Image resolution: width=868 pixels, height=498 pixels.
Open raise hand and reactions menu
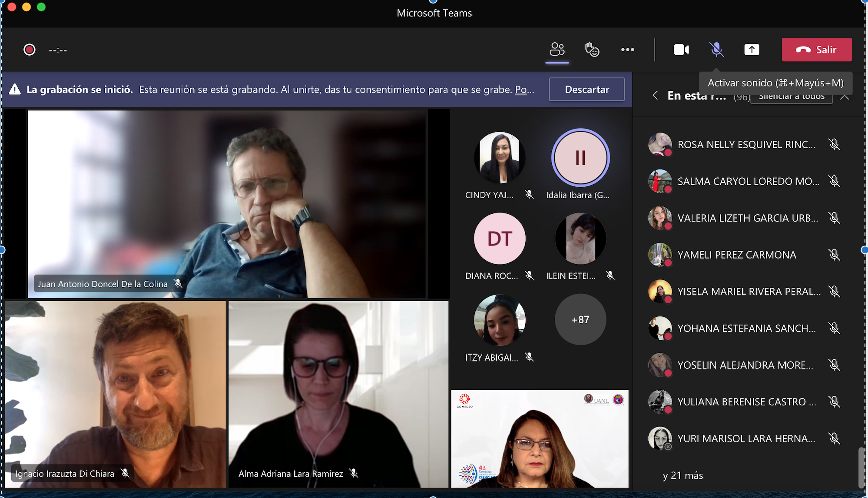coord(592,50)
